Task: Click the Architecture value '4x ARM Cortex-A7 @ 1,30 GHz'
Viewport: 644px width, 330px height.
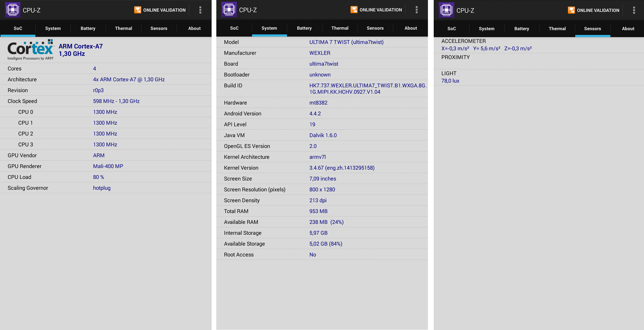Action: (x=129, y=79)
